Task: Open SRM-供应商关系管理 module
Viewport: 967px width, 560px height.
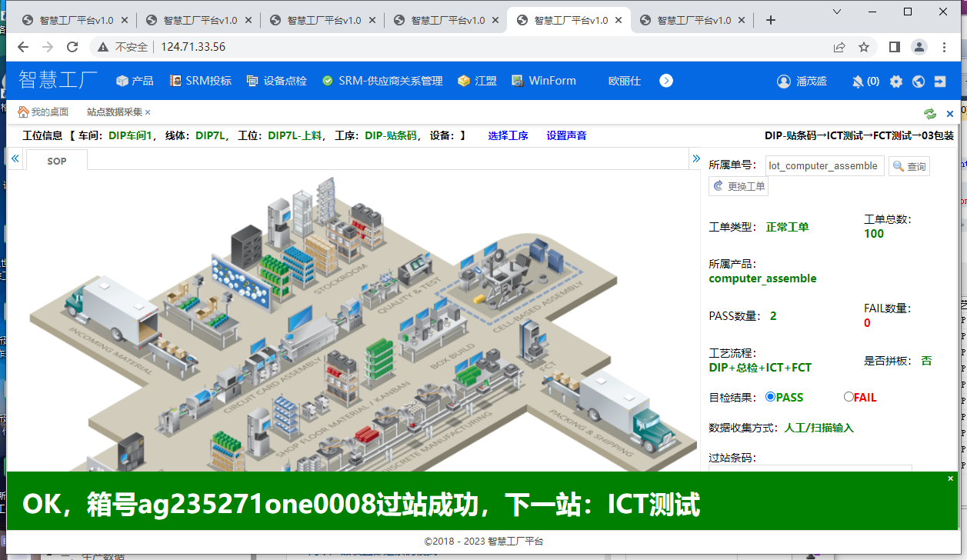Action: tap(382, 81)
